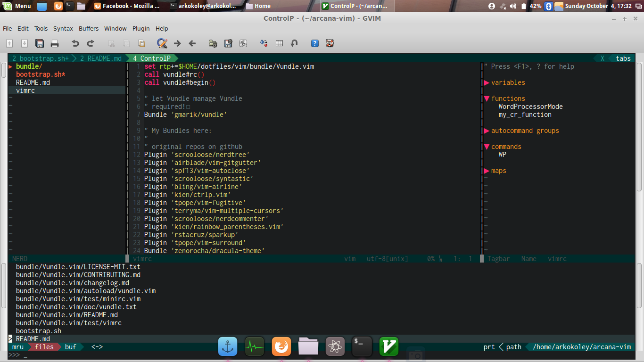Open the Edit menu

23,28
